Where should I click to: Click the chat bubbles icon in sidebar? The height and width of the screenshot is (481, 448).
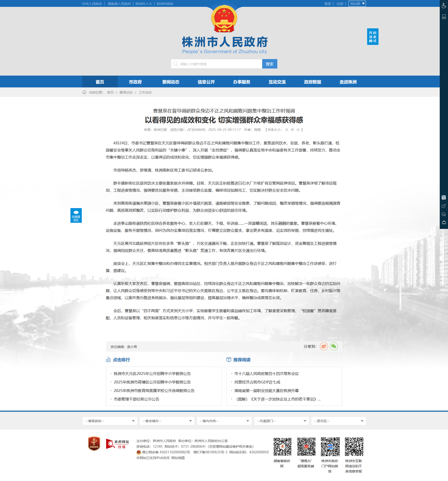tap(444, 214)
